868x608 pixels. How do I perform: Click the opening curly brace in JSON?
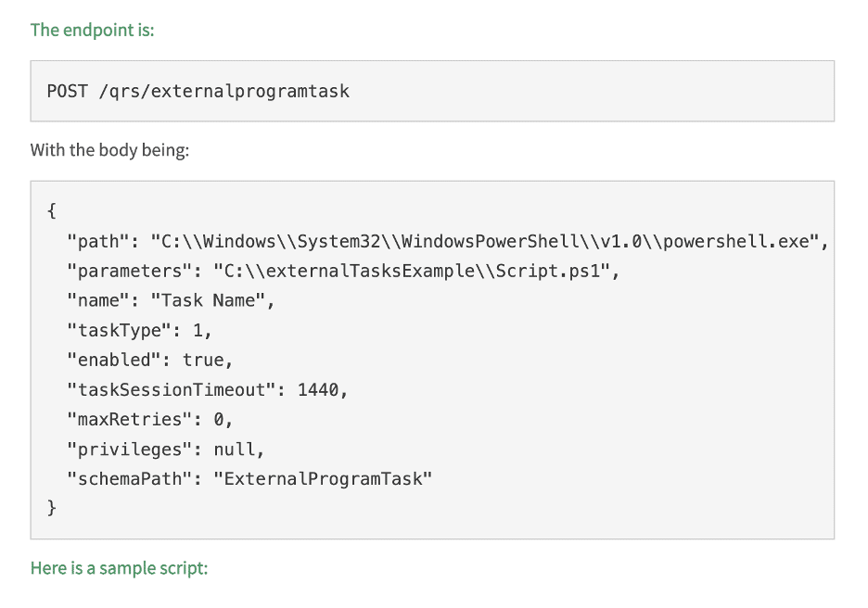(x=52, y=210)
